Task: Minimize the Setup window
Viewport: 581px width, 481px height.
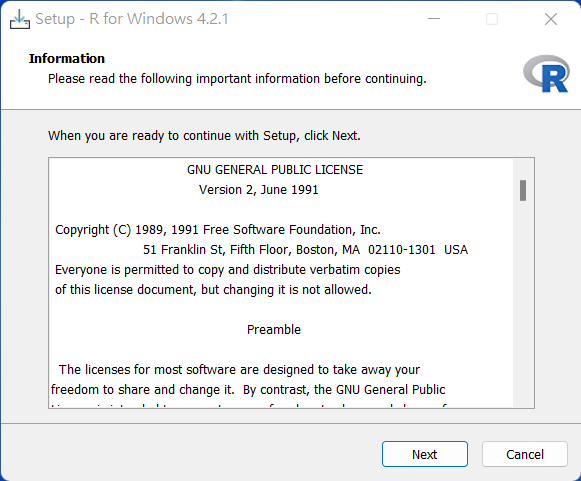Action: pyautogui.click(x=434, y=19)
